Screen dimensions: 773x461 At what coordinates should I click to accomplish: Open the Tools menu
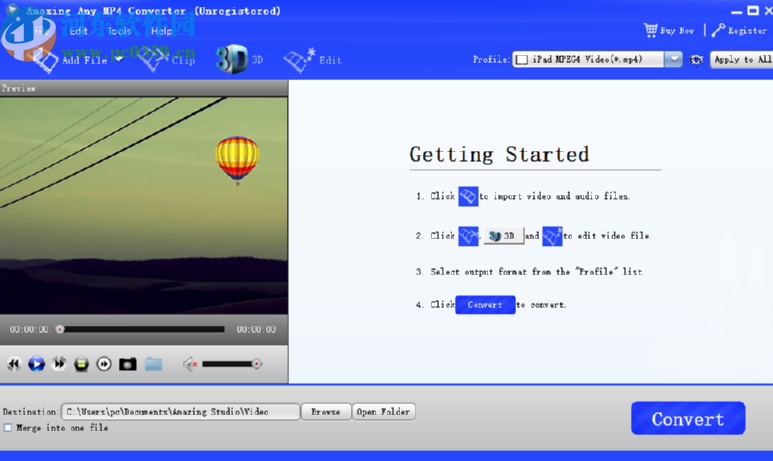(x=119, y=31)
